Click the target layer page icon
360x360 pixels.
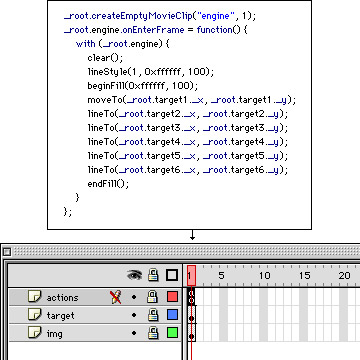(x=34, y=315)
